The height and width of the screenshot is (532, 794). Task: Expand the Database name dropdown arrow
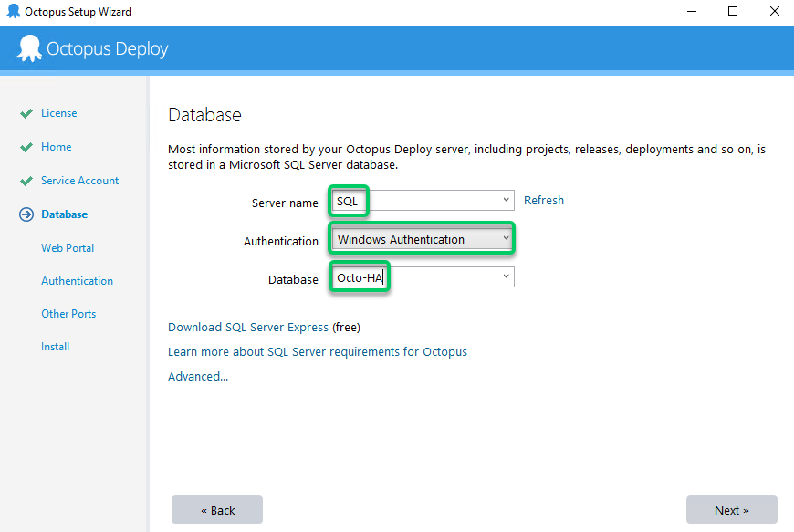(x=506, y=276)
